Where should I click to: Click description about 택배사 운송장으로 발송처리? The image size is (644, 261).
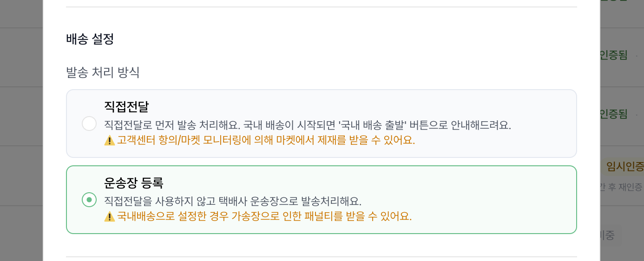[x=233, y=202]
